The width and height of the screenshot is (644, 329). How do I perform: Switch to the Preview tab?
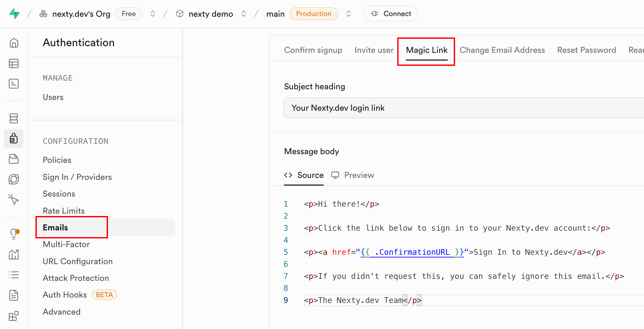point(353,175)
